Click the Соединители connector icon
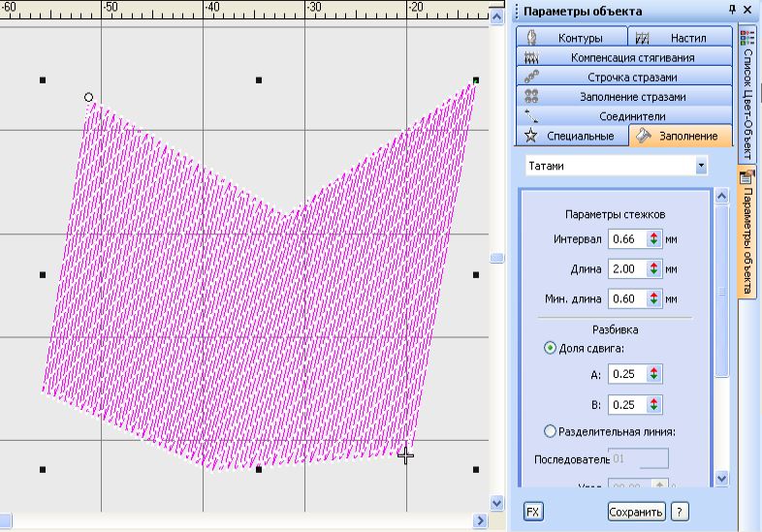The image size is (762, 532). pos(530,115)
